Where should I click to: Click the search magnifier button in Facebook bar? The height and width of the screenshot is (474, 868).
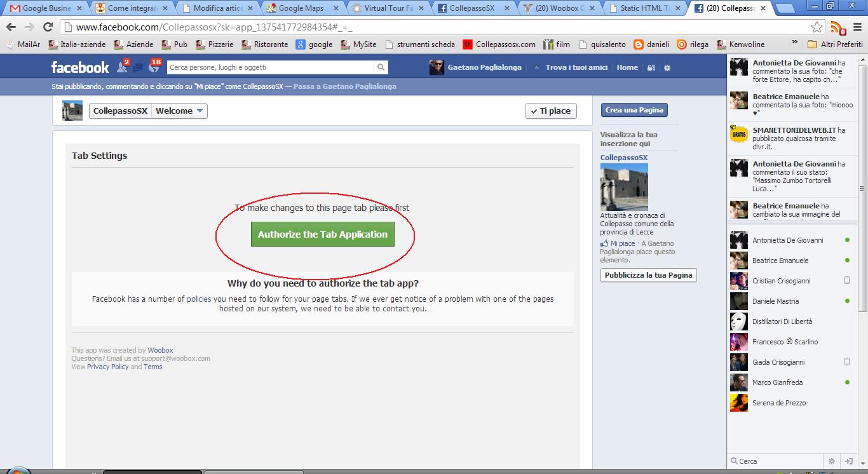pyautogui.click(x=381, y=67)
